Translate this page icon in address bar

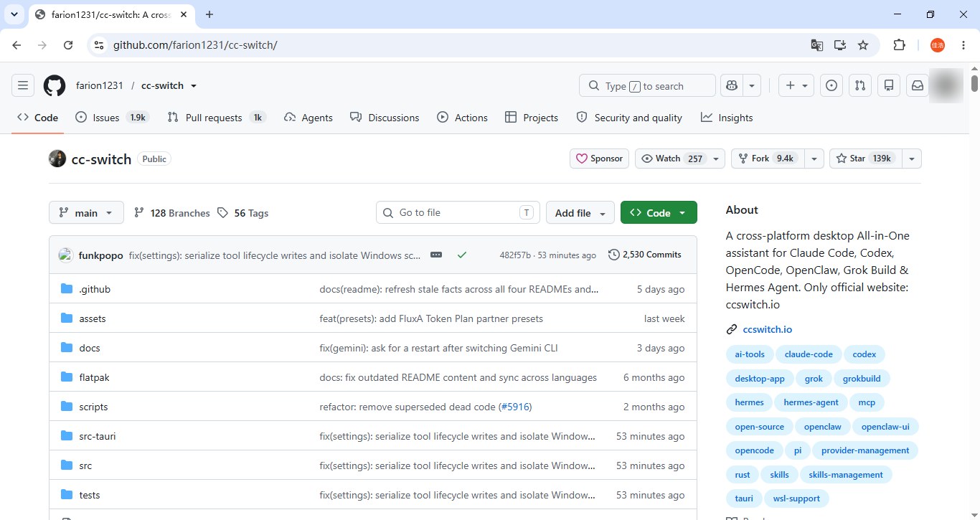coord(817,44)
